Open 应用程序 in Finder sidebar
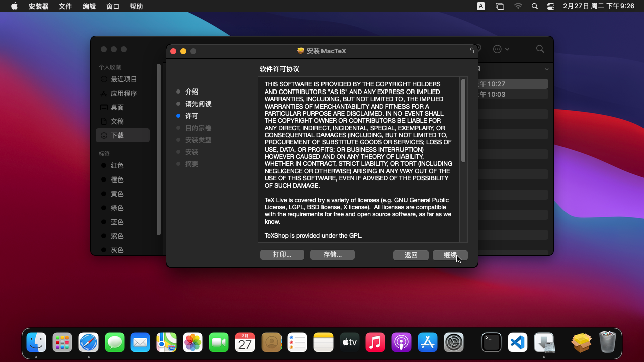 click(124, 93)
